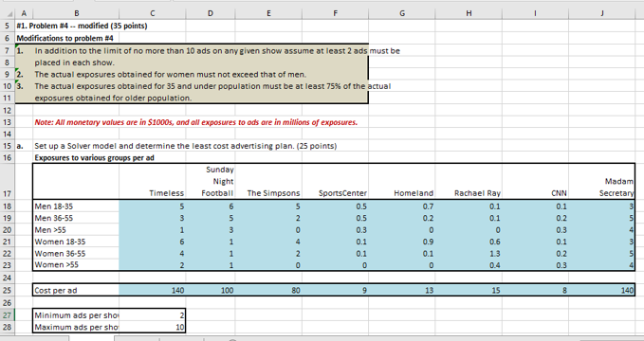Click 'Minimum ads per sho' label cell
Image resolution: width=644 pixels, height=341 pixels.
(x=76, y=315)
